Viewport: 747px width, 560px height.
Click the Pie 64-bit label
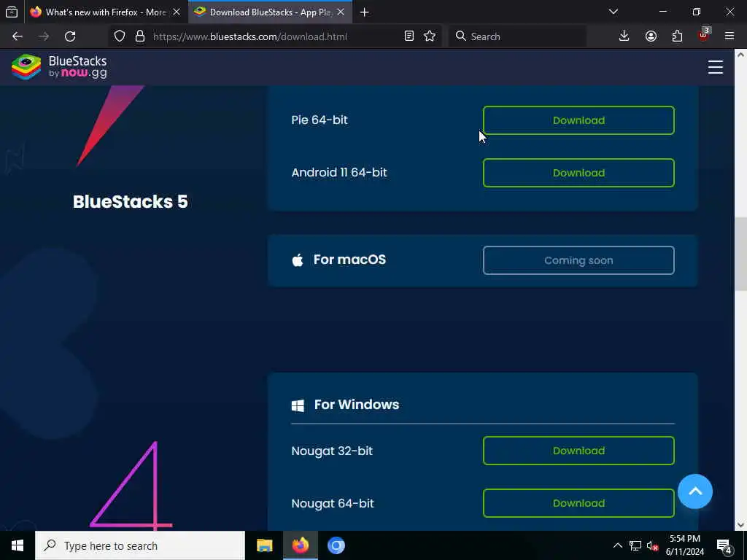(320, 120)
